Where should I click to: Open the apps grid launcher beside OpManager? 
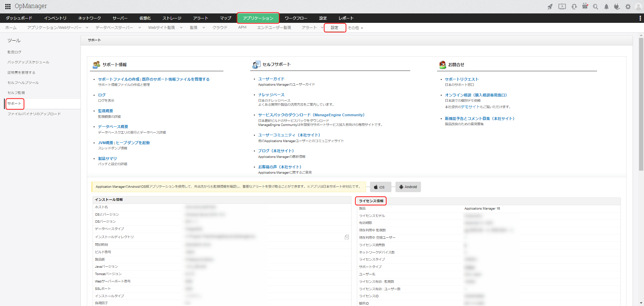click(x=8, y=6)
